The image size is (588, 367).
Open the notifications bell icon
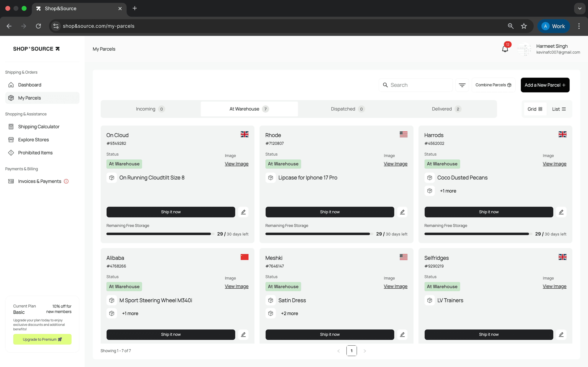[x=505, y=49]
